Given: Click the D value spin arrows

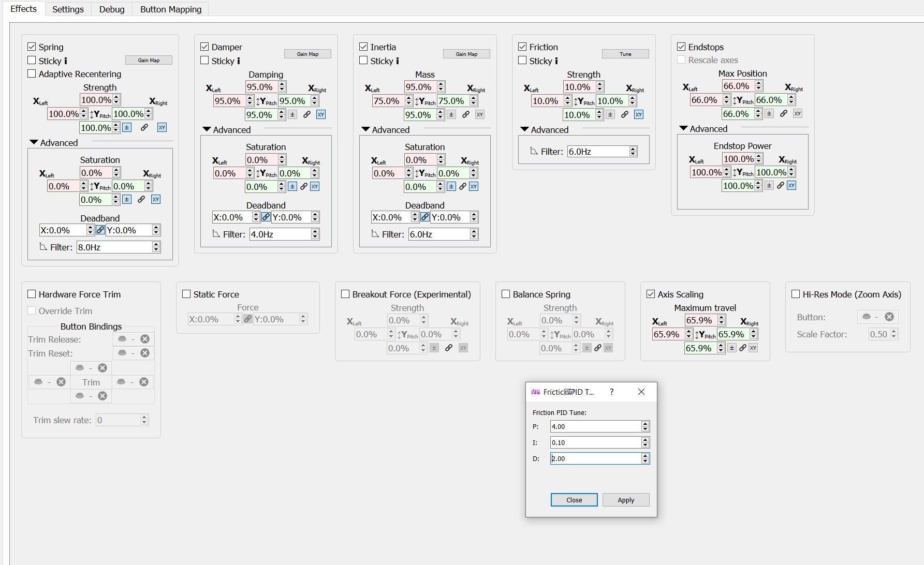Looking at the screenshot, I should [x=645, y=458].
